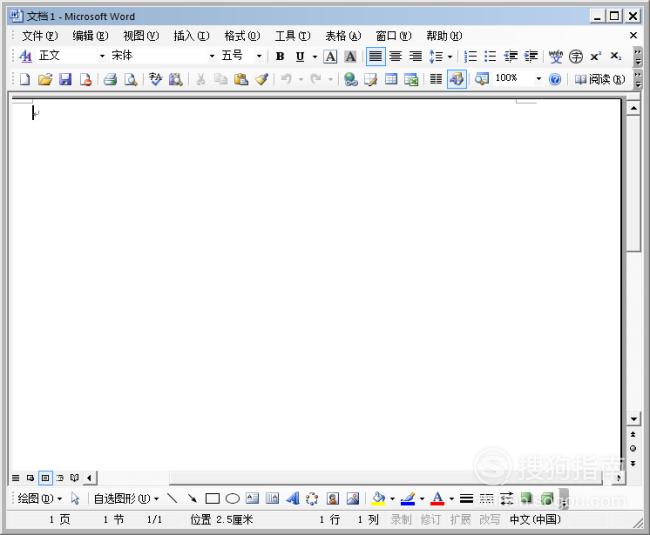Insert WordArt text
The width and height of the screenshot is (650, 535).
tap(292, 498)
